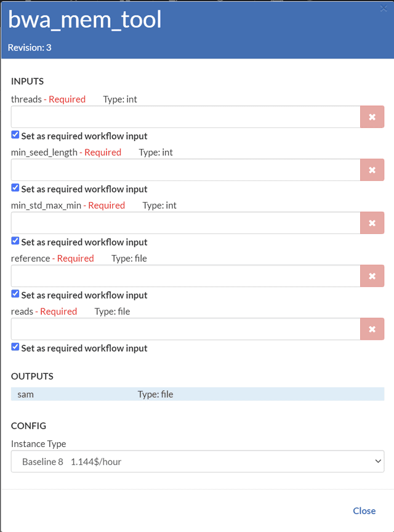Toggle required workflow input for min_seed_length
The height and width of the screenshot is (532, 394).
click(x=15, y=188)
